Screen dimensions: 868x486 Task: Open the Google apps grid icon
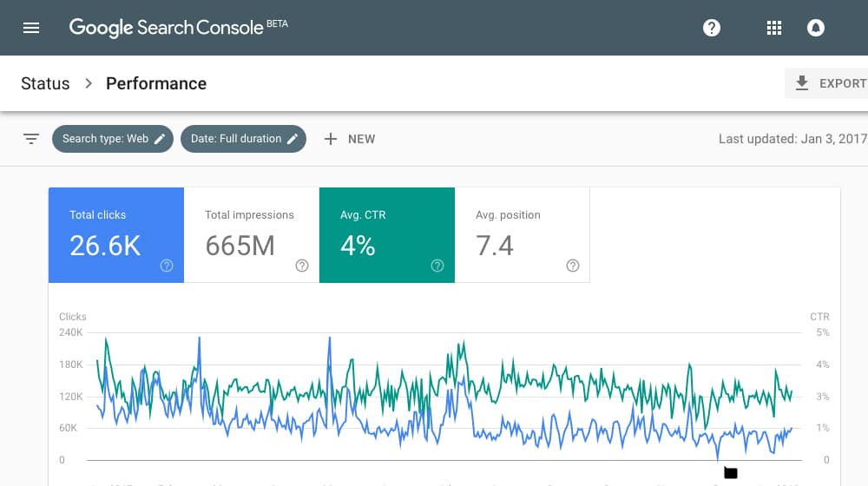pos(774,28)
